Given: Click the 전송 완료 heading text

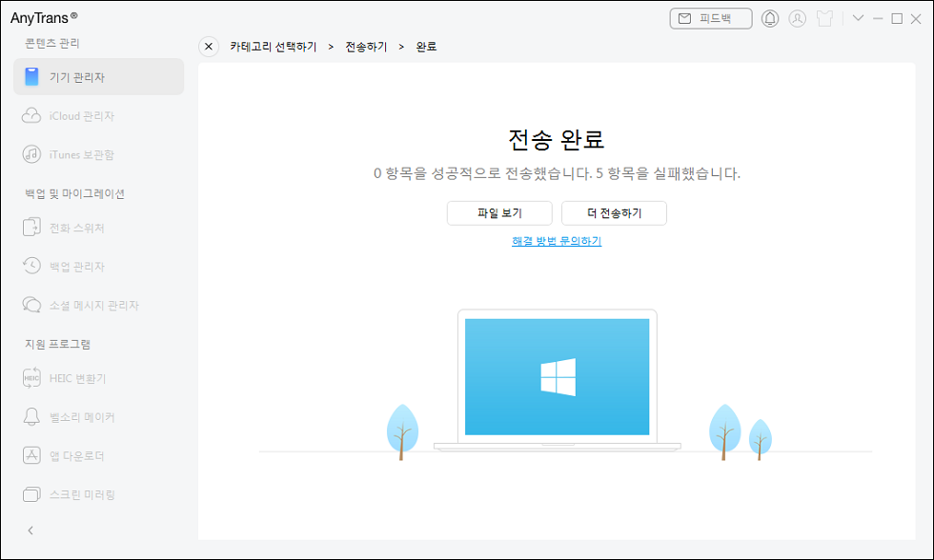Looking at the screenshot, I should coord(557,140).
